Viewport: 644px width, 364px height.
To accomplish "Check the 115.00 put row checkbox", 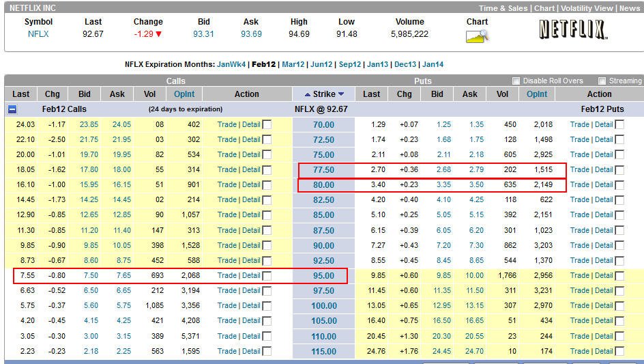I will point(619,351).
